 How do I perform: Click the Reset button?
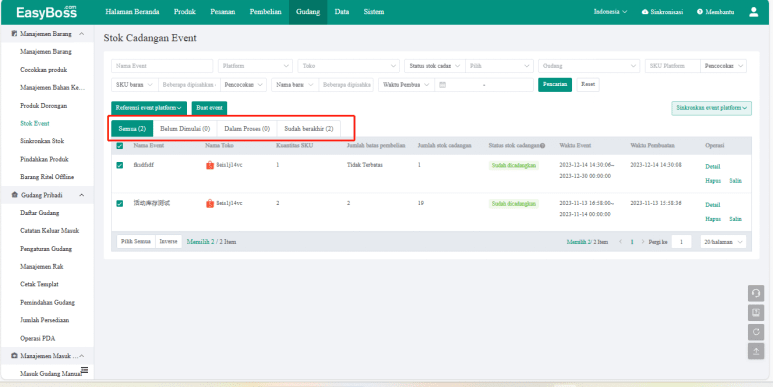pyautogui.click(x=588, y=85)
